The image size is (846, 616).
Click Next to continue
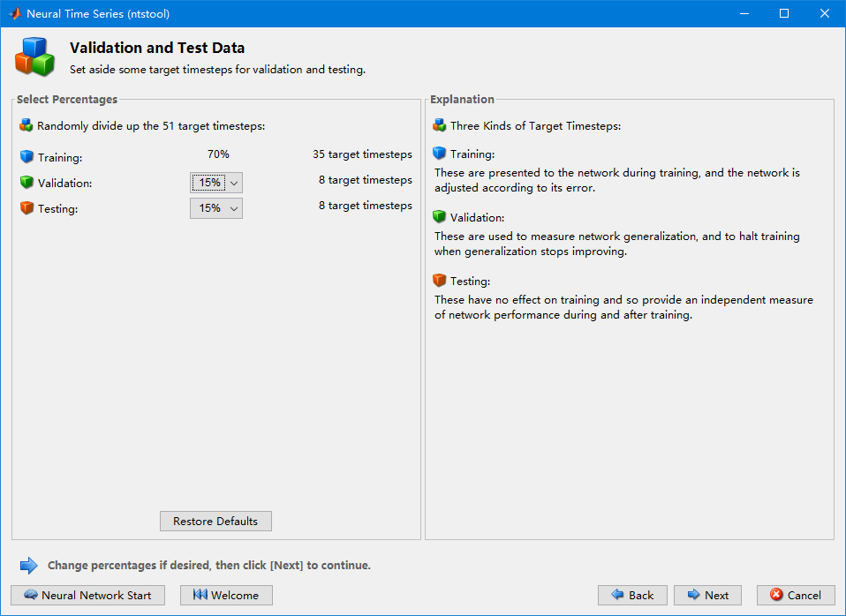(708, 595)
